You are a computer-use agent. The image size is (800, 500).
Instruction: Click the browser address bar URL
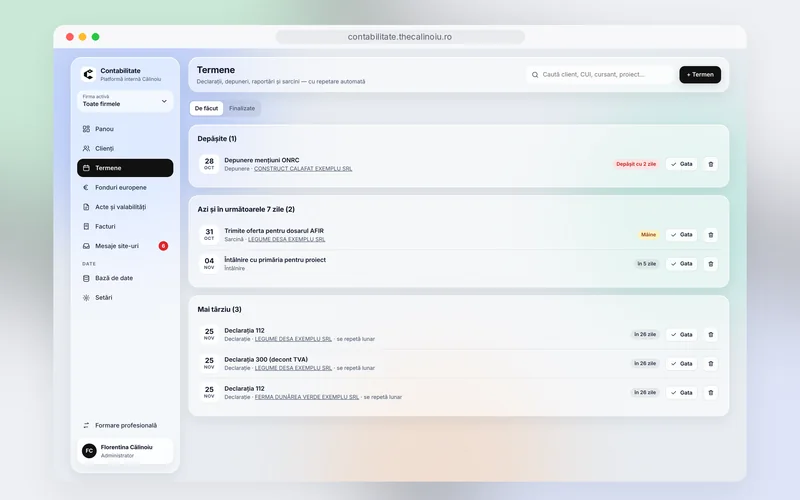click(x=400, y=37)
